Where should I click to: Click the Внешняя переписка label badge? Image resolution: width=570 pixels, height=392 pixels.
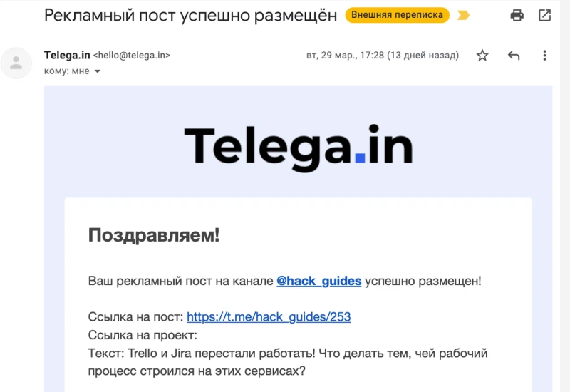[x=397, y=15]
